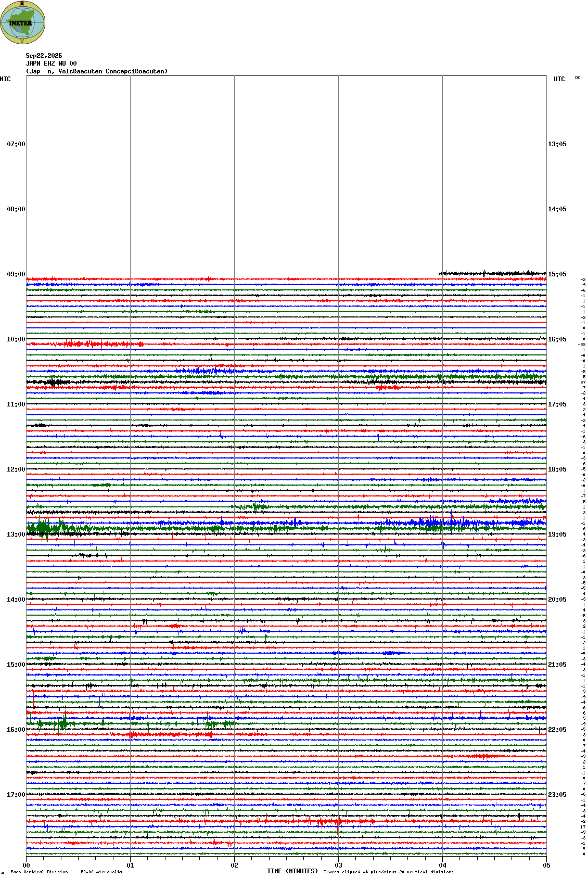
Task: Click the Each Vertical Division scale note
Action: click(x=66, y=872)
